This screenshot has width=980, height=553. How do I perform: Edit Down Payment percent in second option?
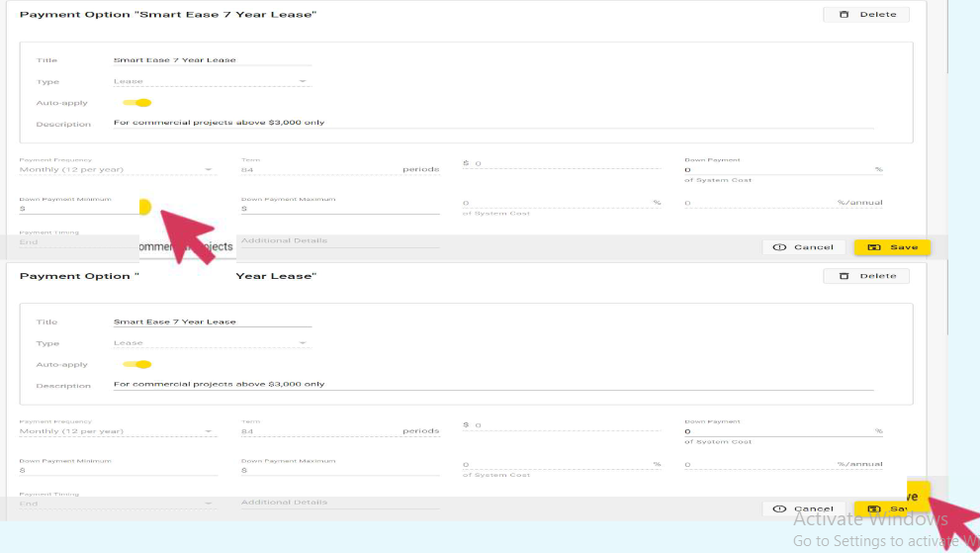(x=783, y=431)
